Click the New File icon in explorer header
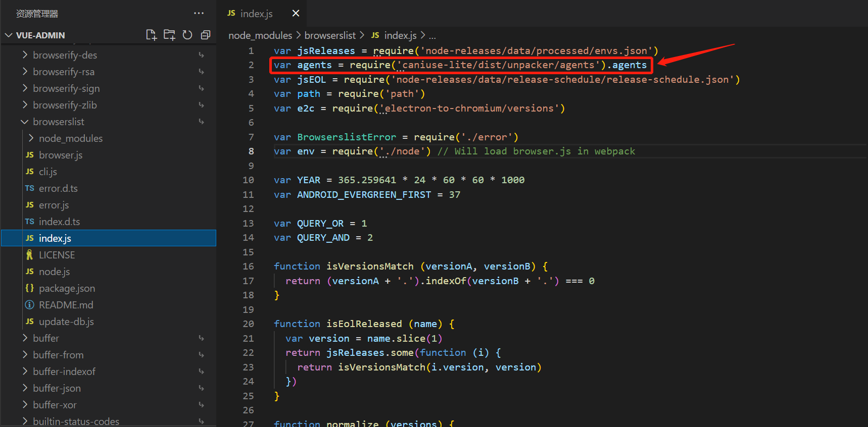 pyautogui.click(x=151, y=35)
